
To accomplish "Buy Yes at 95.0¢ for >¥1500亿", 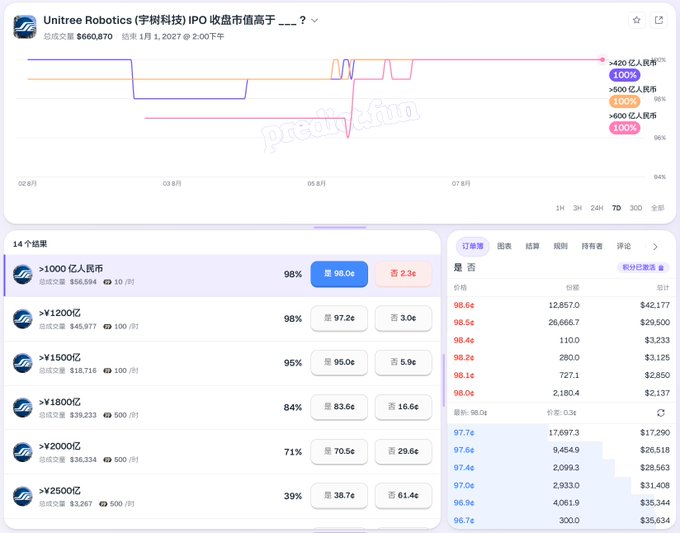I will pyautogui.click(x=339, y=363).
